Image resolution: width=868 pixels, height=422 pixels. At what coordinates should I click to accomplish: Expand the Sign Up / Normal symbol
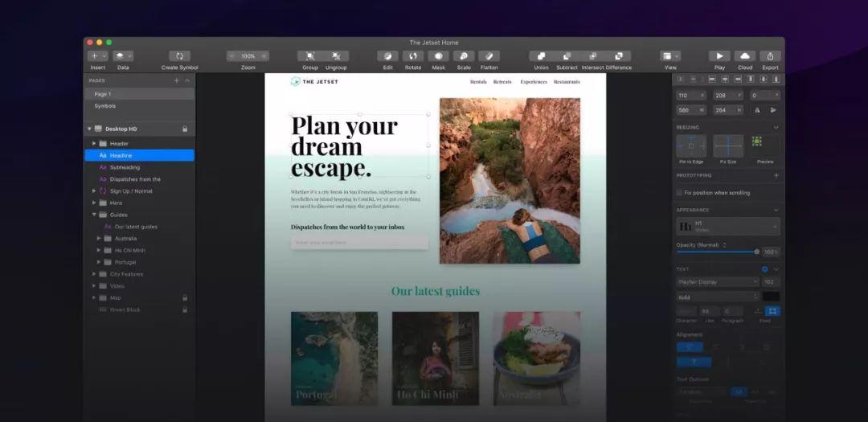point(94,191)
